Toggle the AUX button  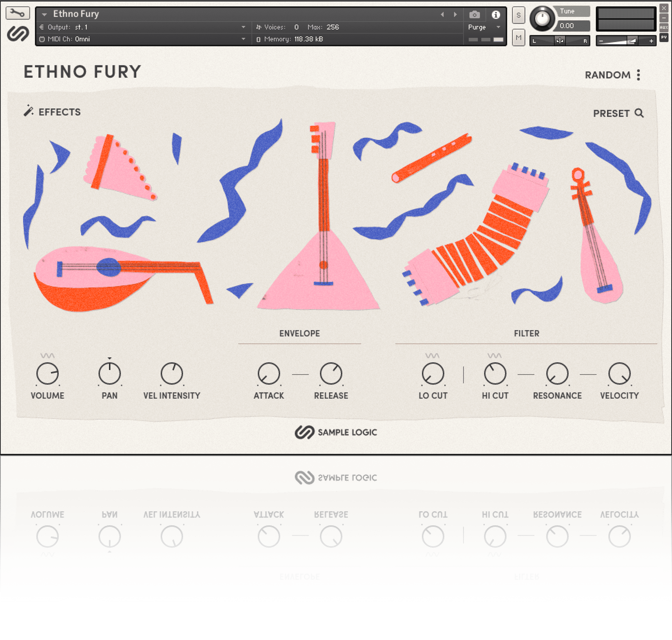pos(663,27)
